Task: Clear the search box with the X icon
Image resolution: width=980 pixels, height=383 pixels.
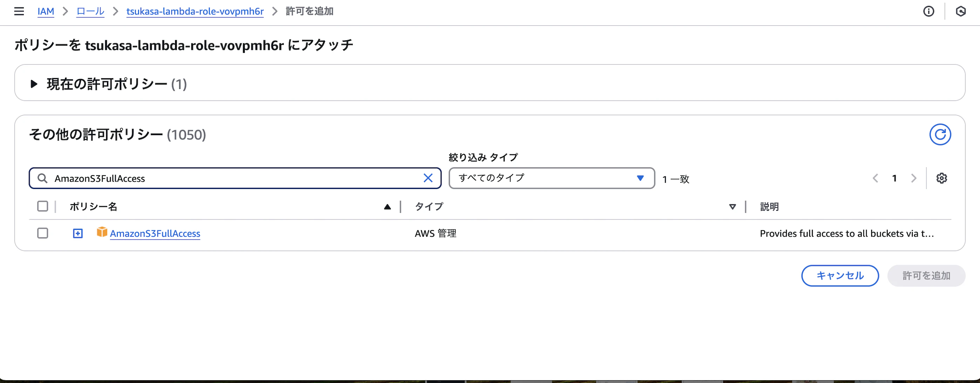Action: tap(428, 178)
